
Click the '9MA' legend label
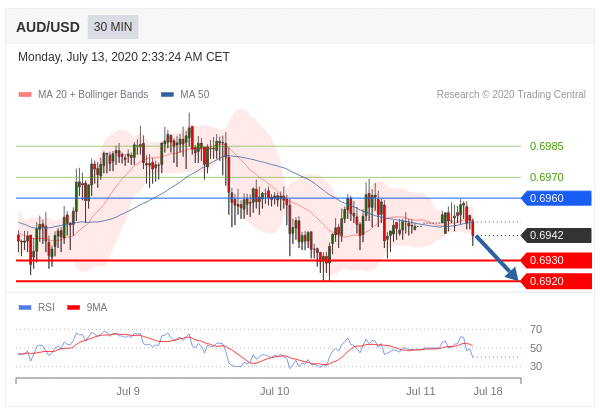coord(96,308)
